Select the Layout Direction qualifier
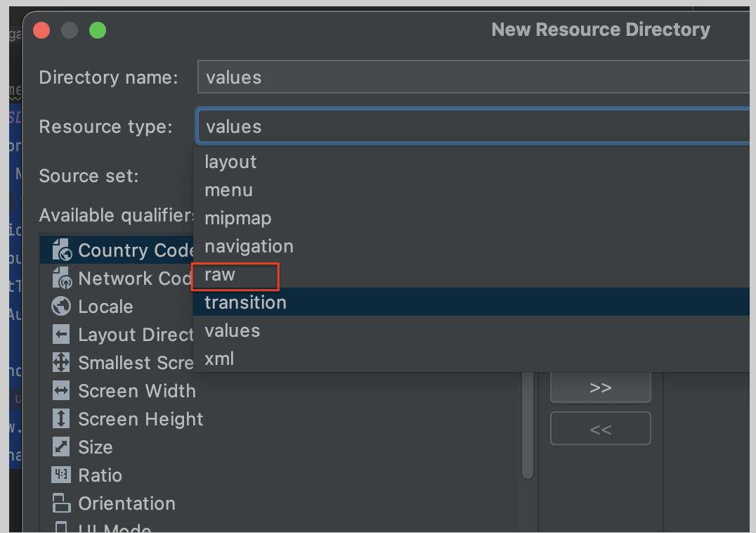Image resolution: width=756 pixels, height=533 pixels. pyautogui.click(x=117, y=334)
